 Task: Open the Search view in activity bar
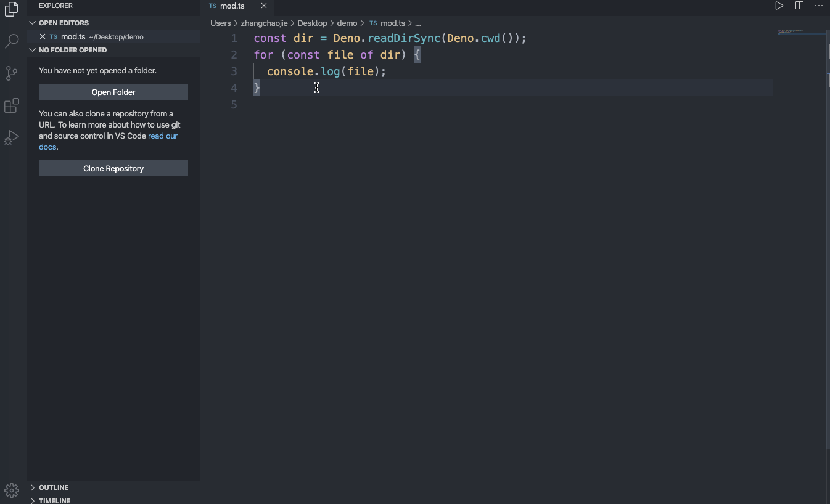[12, 41]
